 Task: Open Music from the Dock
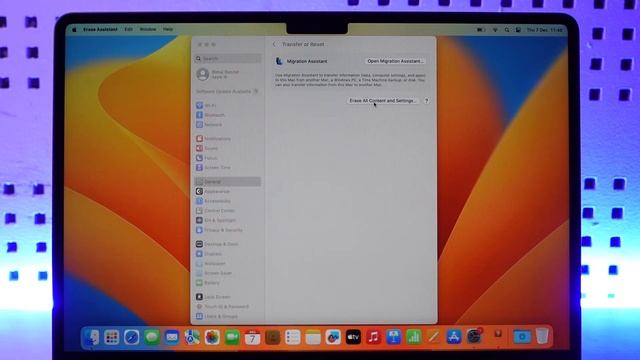(373, 338)
